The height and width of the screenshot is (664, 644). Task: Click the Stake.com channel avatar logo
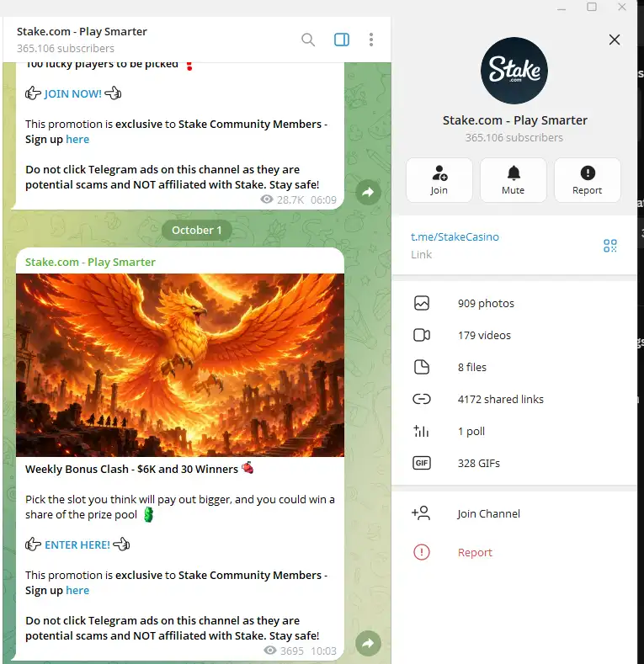(514, 71)
